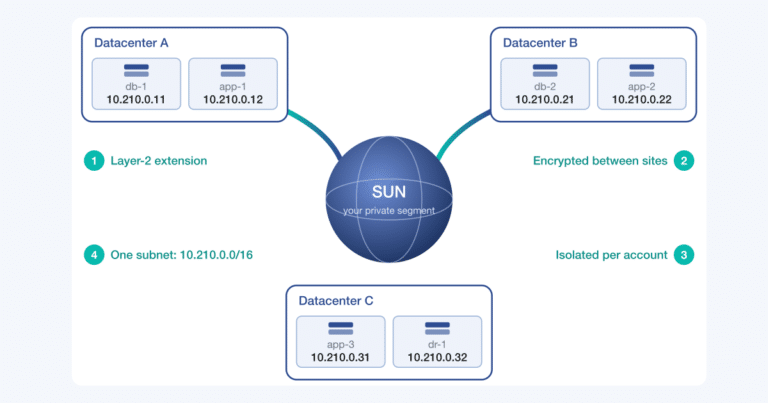
Task: Click the number 2 circle badge
Action: tap(684, 161)
